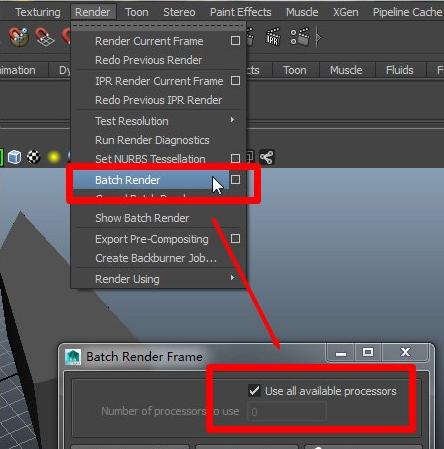Expand Test Resolution submenu
444x449 pixels.
[x=159, y=121]
